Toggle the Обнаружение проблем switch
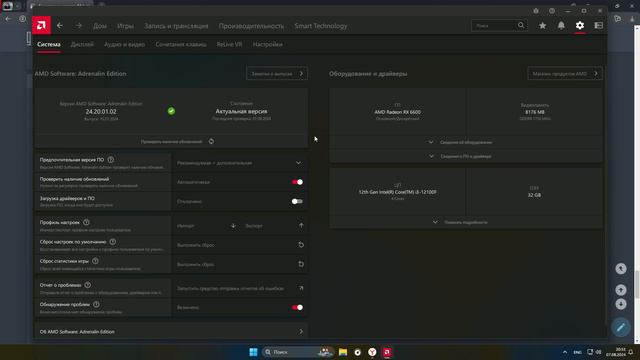The height and width of the screenshot is (360, 640). (x=297, y=307)
